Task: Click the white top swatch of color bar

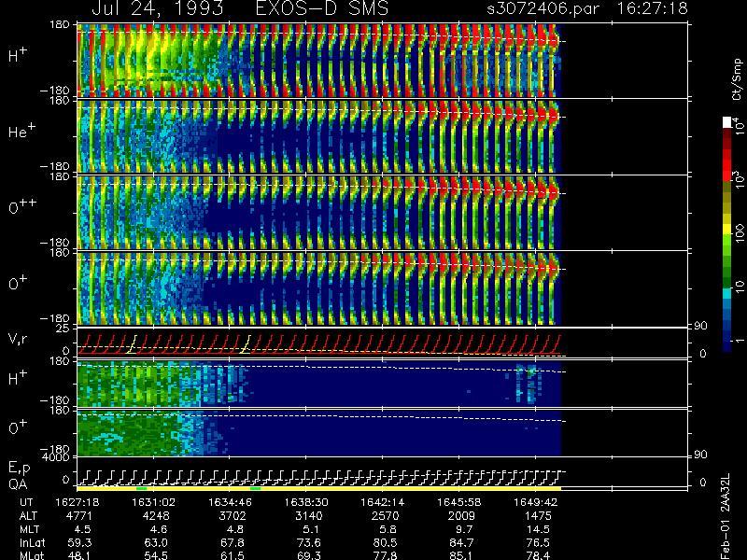Action: (727, 122)
